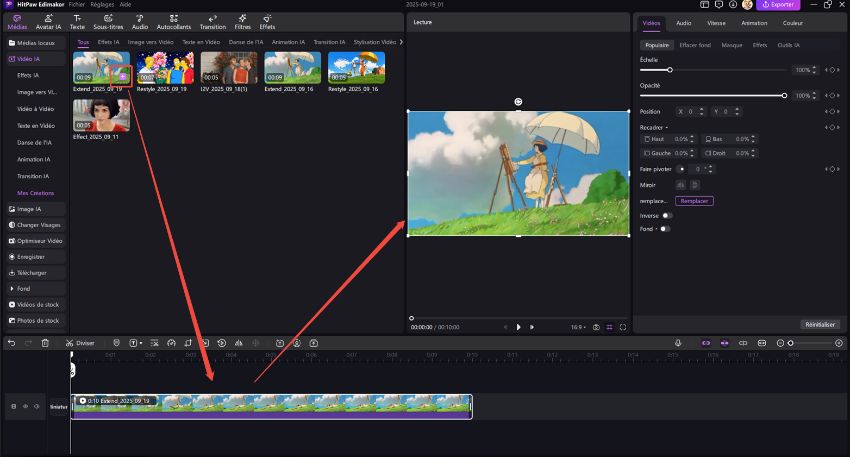The height and width of the screenshot is (457, 850).
Task: Click the microphone voice-over icon
Action: point(678,343)
